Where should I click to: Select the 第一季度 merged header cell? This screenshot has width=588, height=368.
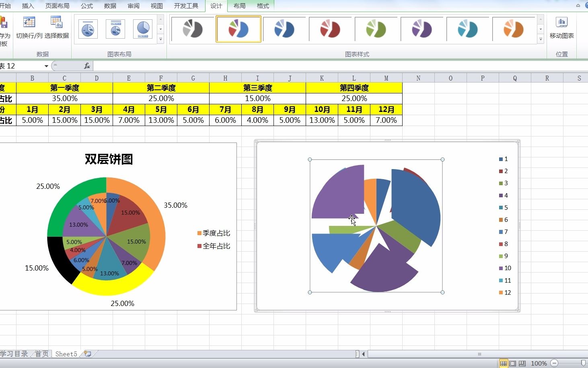[x=64, y=88]
